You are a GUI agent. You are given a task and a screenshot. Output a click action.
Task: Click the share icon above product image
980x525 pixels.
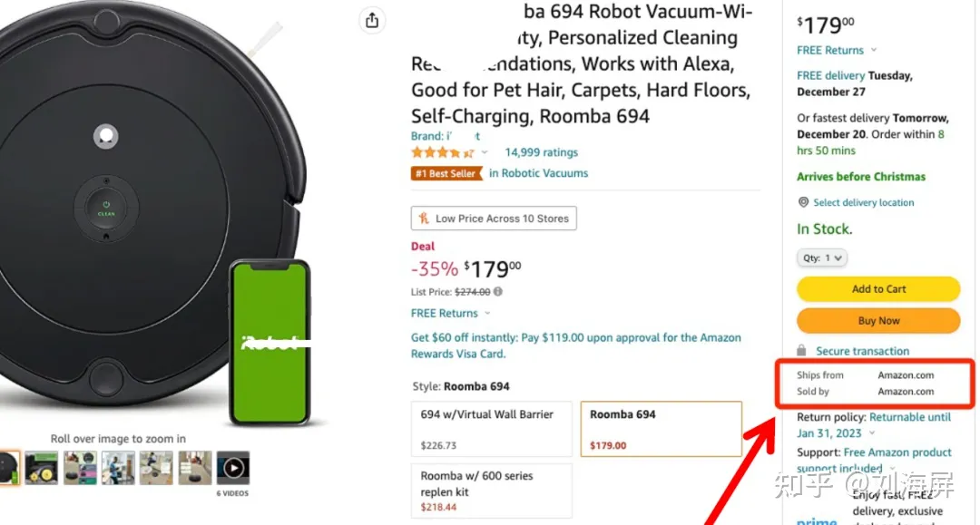371,21
